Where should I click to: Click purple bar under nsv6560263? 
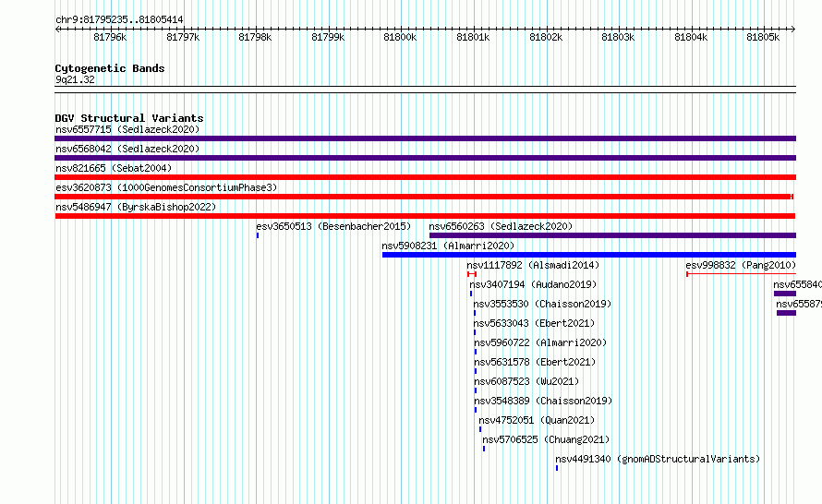tap(612, 235)
